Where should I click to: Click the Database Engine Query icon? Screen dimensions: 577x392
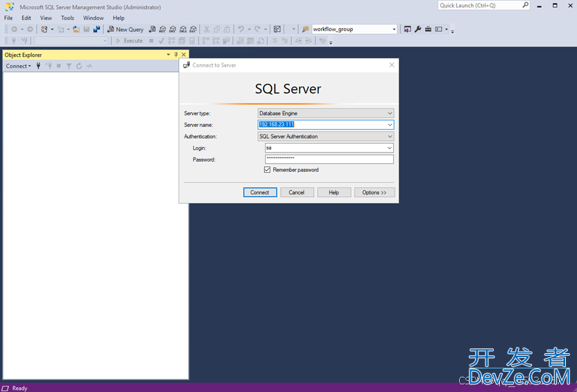click(152, 29)
